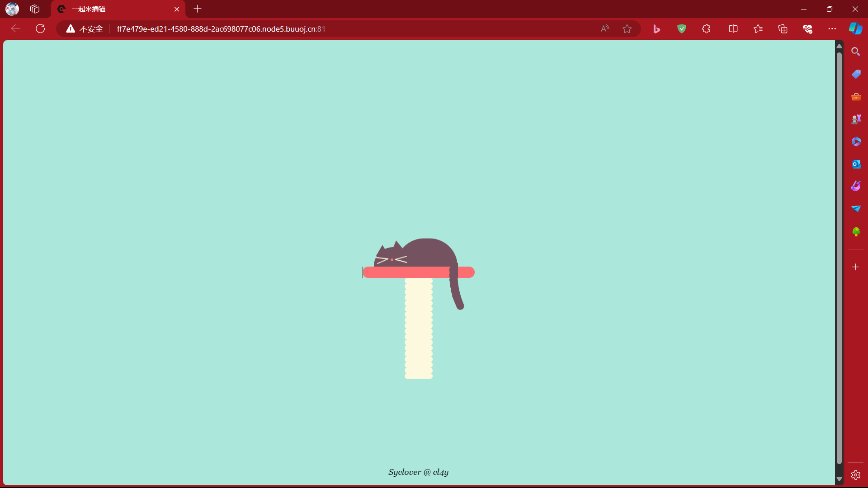
Task: Click the sleeping cat illustration
Action: 419,273
